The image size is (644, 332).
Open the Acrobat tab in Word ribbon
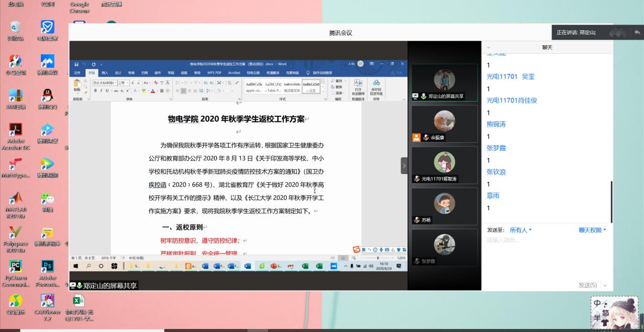coord(234,72)
